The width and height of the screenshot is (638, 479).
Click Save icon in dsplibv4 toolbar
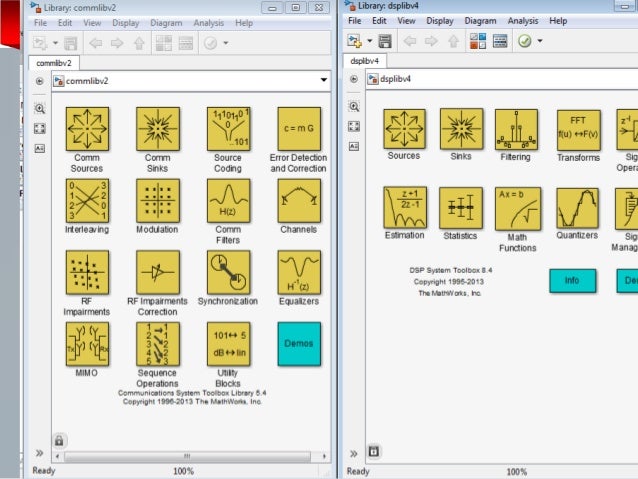pos(385,41)
